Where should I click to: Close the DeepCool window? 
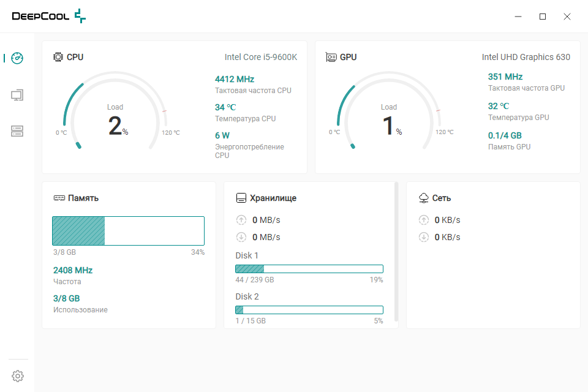pyautogui.click(x=567, y=17)
